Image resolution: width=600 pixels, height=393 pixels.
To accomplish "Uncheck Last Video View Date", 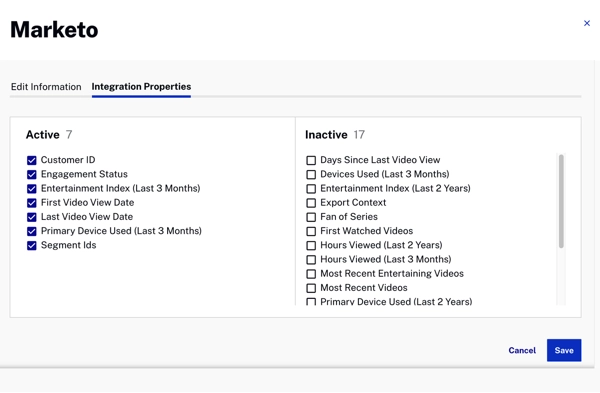I will [32, 217].
